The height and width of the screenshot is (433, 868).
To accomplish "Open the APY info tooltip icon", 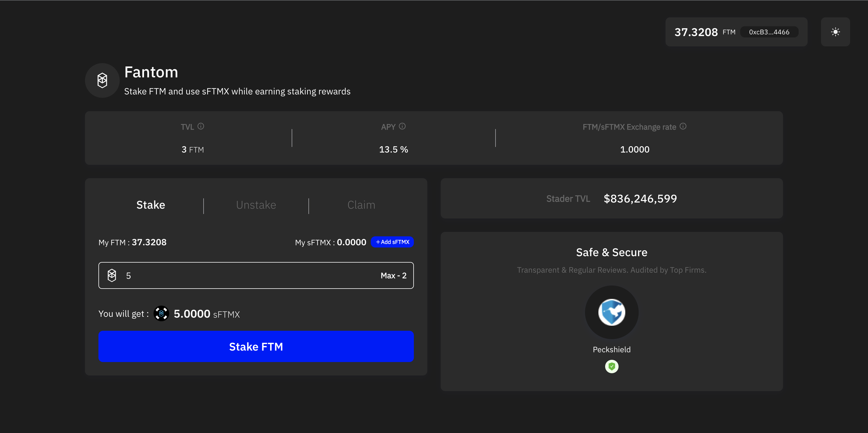I will [402, 126].
